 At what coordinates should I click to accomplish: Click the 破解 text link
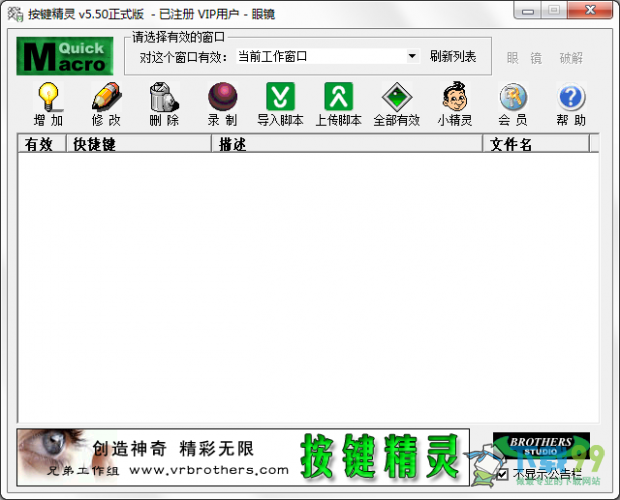(571, 58)
